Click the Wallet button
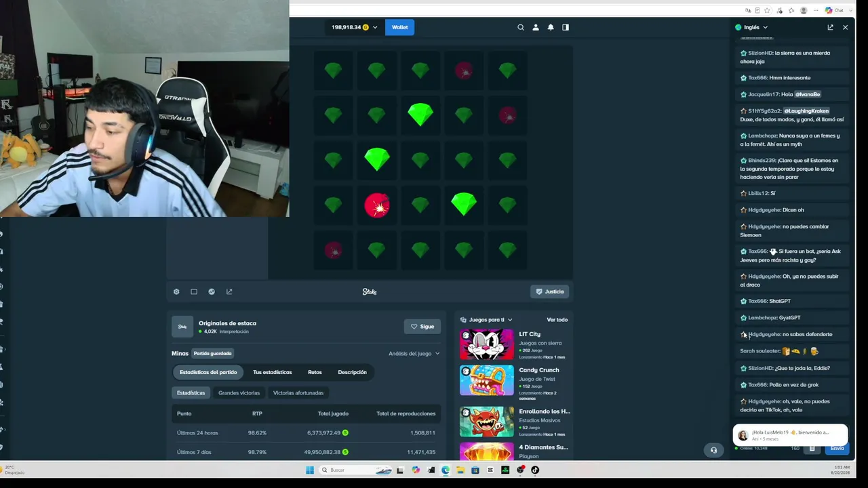The height and width of the screenshot is (488, 868). [400, 27]
